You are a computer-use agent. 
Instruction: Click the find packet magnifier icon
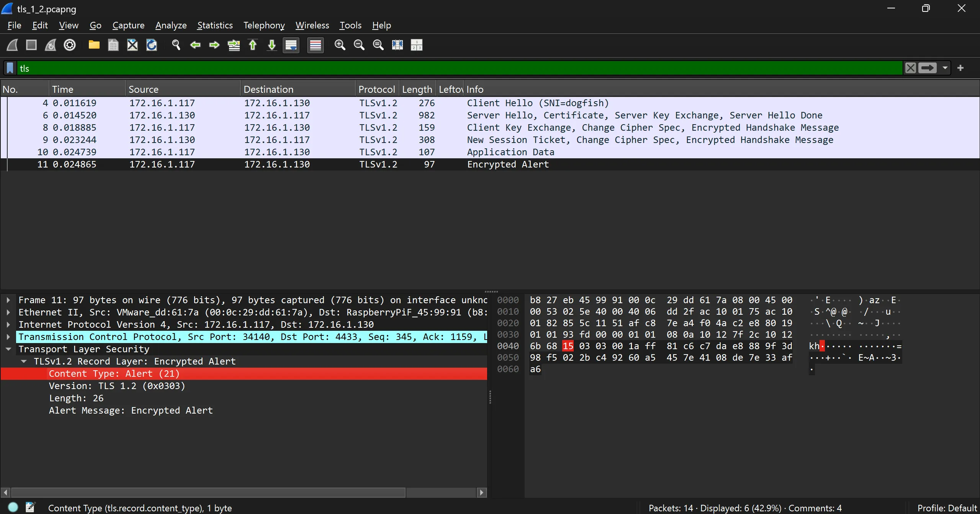pyautogui.click(x=176, y=45)
